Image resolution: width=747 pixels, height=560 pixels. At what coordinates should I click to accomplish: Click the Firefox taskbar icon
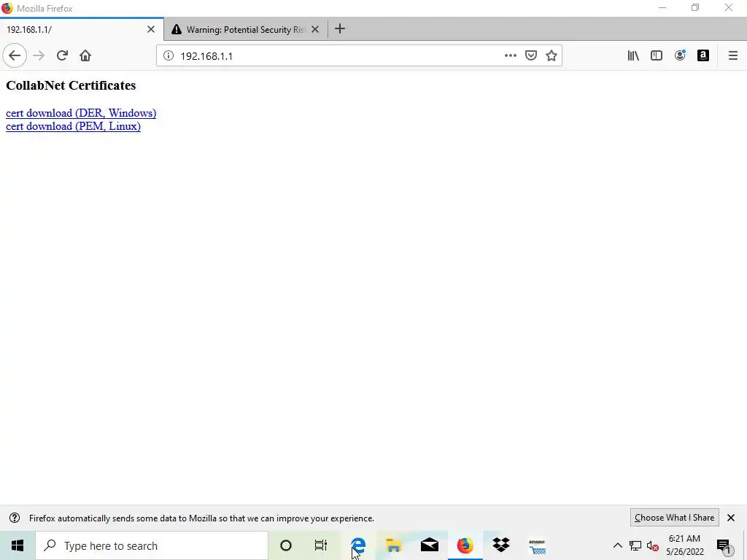click(x=465, y=545)
